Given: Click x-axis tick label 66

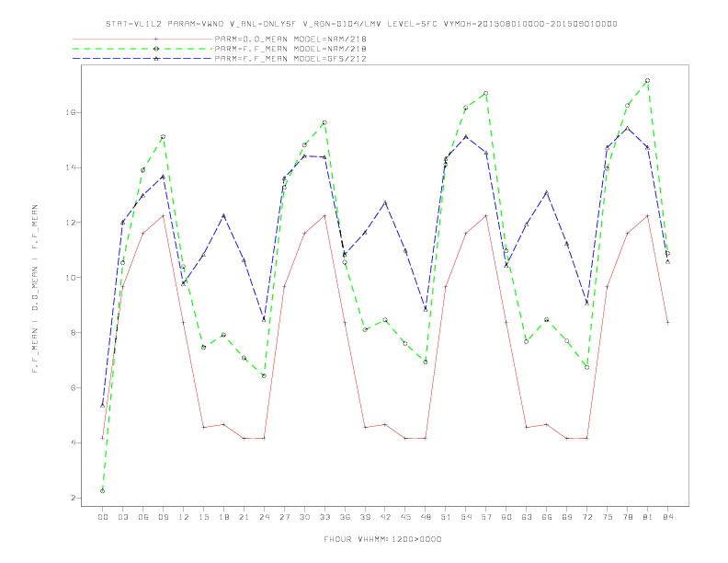Looking at the screenshot, I should 547,517.
